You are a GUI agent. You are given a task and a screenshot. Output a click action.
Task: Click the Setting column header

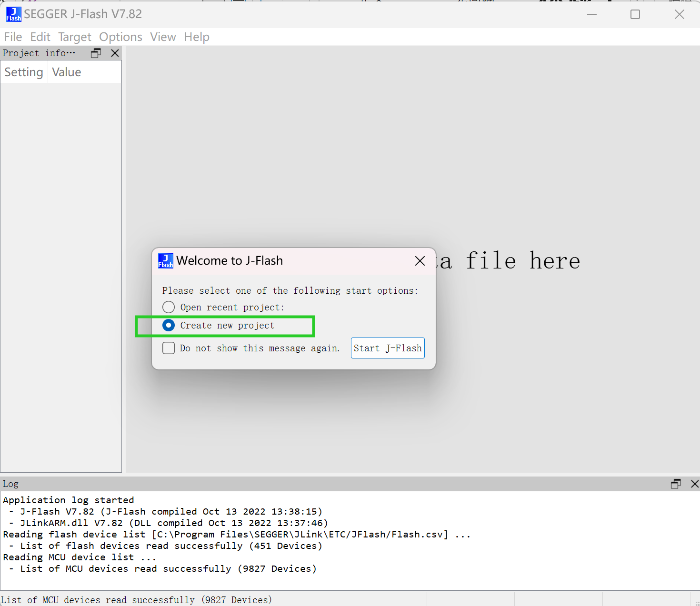pyautogui.click(x=24, y=72)
